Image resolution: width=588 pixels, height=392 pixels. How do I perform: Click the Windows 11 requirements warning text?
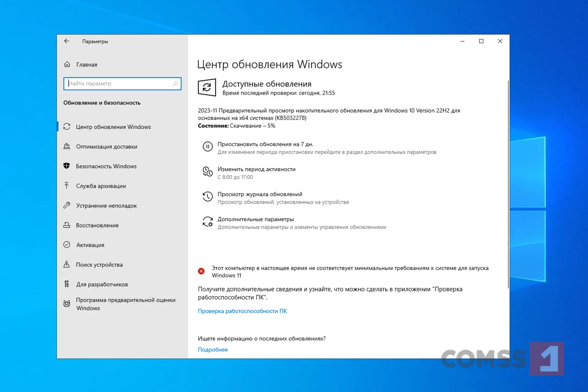(350, 272)
